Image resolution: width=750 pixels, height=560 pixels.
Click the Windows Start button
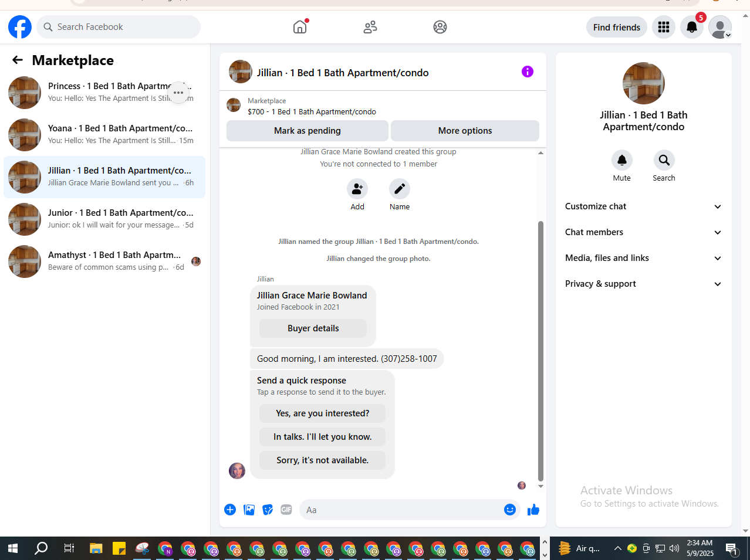[x=13, y=548]
